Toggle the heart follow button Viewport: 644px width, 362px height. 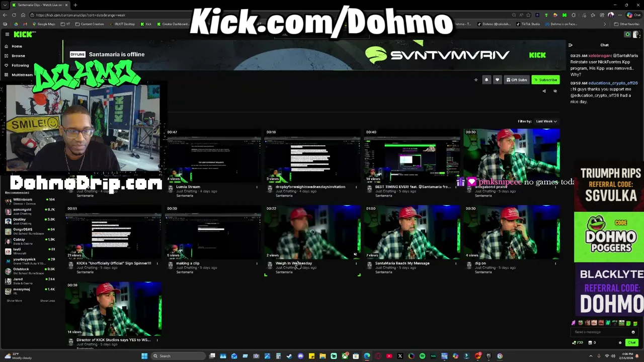tap(497, 80)
